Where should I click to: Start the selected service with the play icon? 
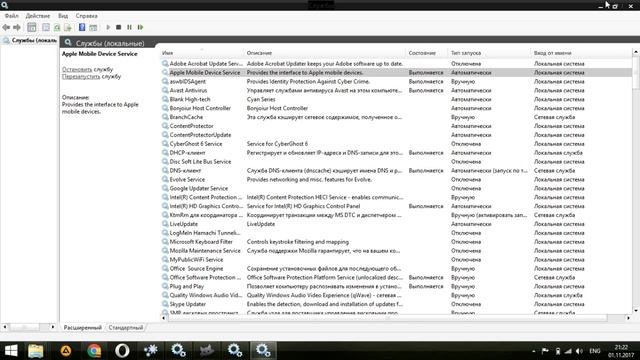click(x=108, y=27)
